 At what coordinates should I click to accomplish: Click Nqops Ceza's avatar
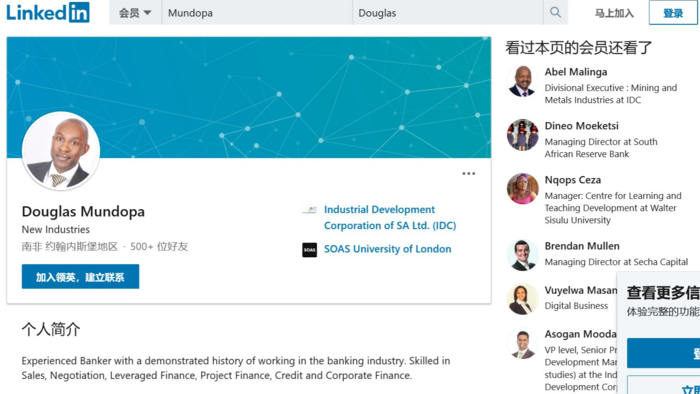pos(522,189)
